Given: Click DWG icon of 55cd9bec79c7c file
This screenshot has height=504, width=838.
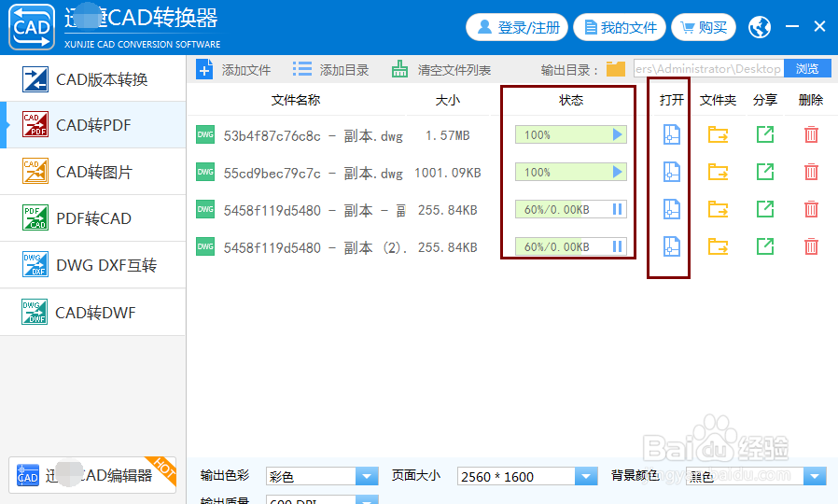Looking at the screenshot, I should coord(205,172).
